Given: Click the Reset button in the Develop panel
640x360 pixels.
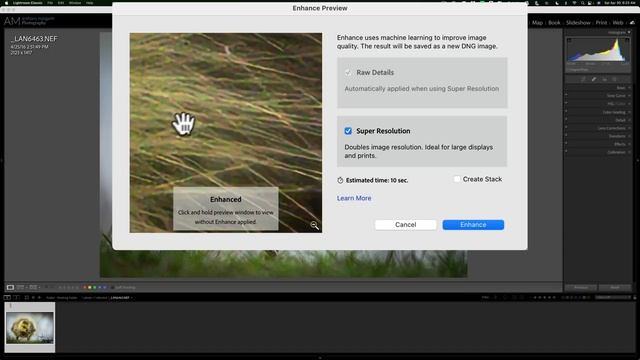Looking at the screenshot, I should [x=615, y=287].
